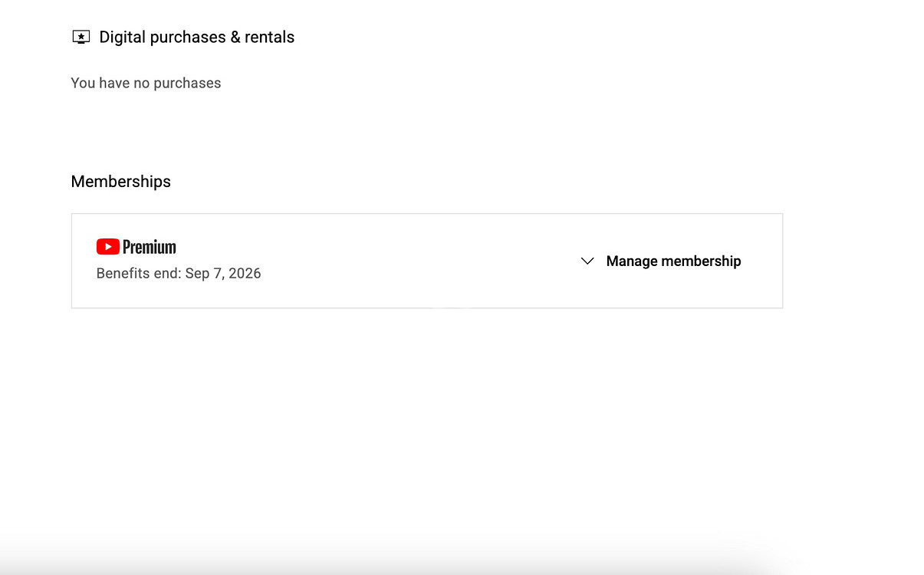
Task: Select the You have no purchases message
Action: [x=146, y=83]
